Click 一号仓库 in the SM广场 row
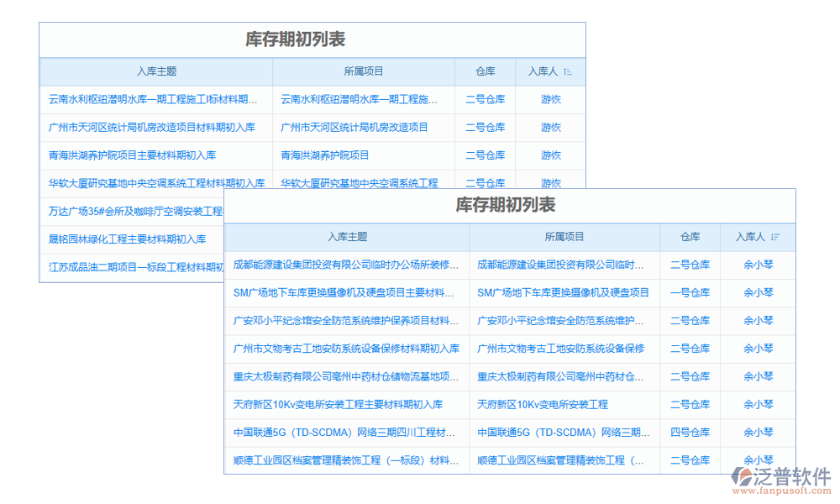 (x=690, y=292)
